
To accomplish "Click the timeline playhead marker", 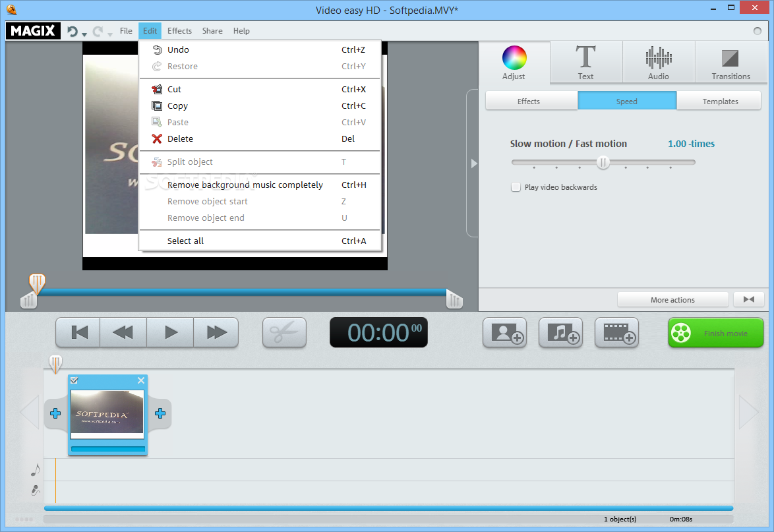I will 55,364.
